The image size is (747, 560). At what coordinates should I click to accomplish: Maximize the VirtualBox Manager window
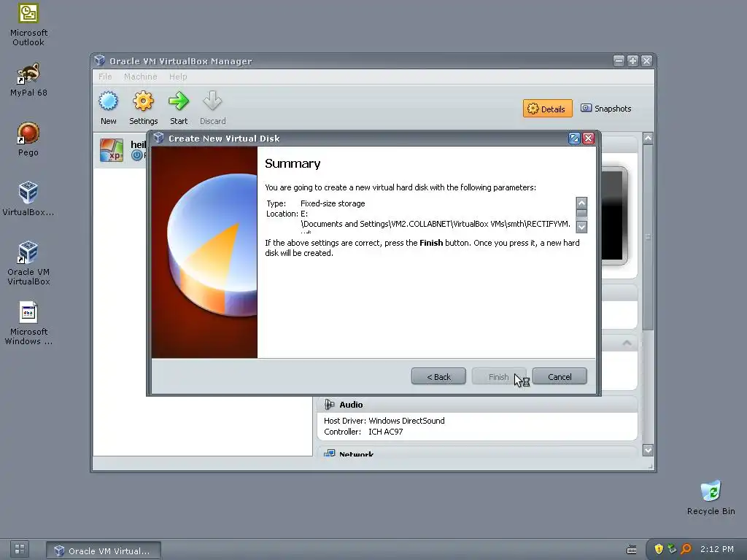coord(632,61)
